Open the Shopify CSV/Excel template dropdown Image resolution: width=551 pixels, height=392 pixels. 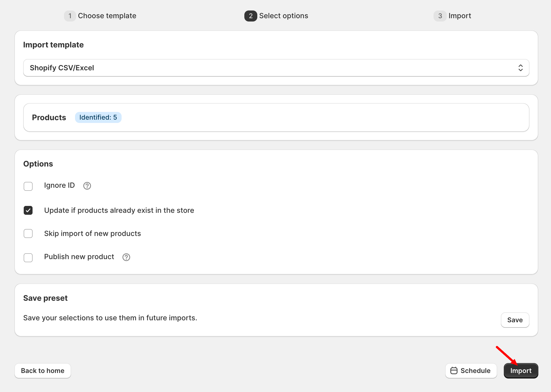[276, 68]
